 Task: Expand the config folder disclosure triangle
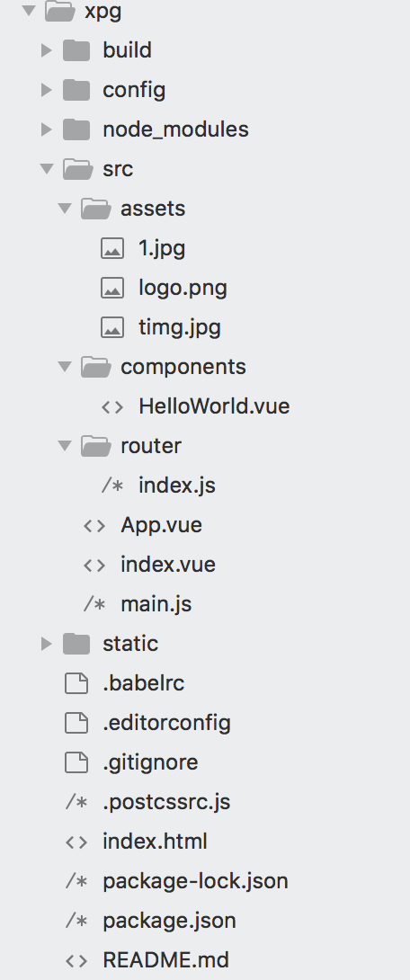46,89
